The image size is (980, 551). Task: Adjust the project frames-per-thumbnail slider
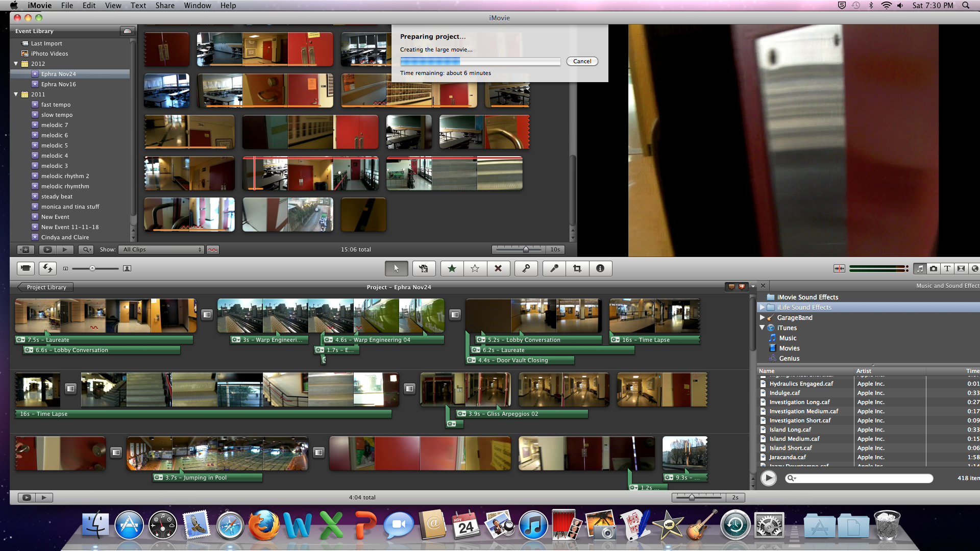[692, 497]
